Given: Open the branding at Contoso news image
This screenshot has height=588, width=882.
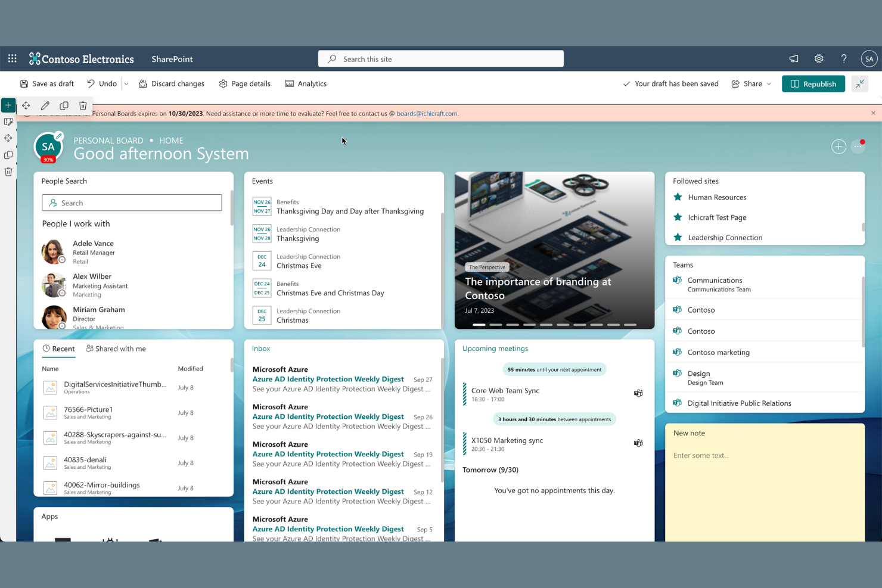Looking at the screenshot, I should pyautogui.click(x=554, y=250).
